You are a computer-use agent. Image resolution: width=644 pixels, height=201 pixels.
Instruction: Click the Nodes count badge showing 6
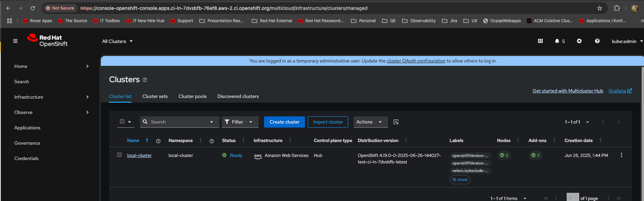point(504,155)
